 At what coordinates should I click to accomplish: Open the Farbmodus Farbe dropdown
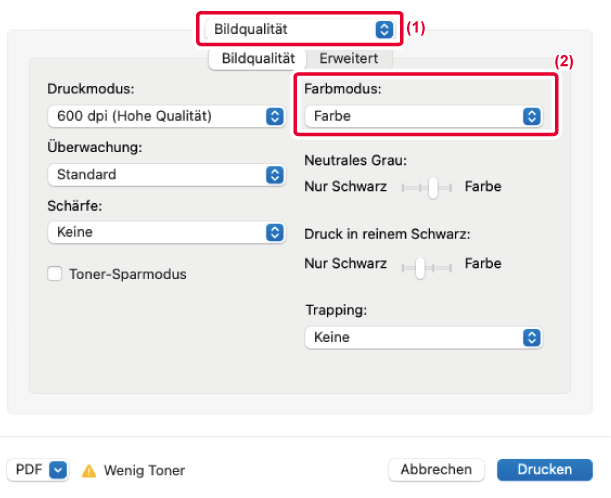click(x=424, y=116)
